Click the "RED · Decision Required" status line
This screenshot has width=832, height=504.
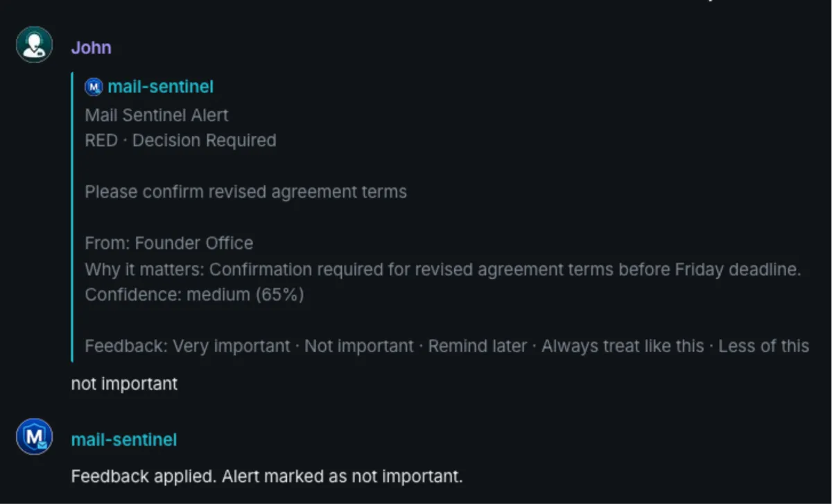coord(180,141)
